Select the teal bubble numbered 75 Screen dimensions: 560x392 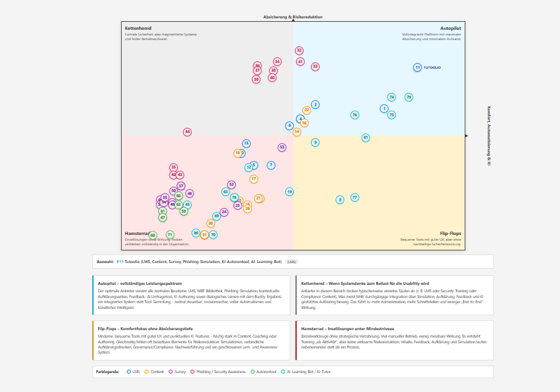[391, 115]
